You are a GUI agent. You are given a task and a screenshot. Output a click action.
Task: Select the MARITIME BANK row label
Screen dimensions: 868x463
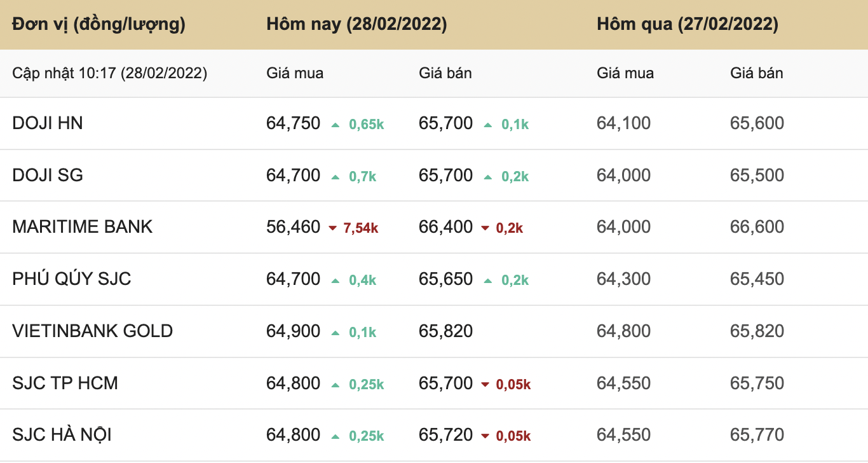pyautogui.click(x=83, y=226)
